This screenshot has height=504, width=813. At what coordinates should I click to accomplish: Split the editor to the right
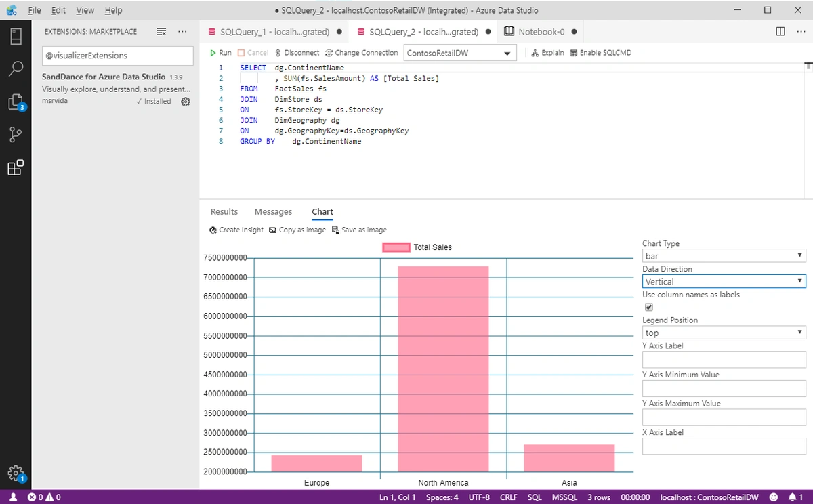pos(780,32)
